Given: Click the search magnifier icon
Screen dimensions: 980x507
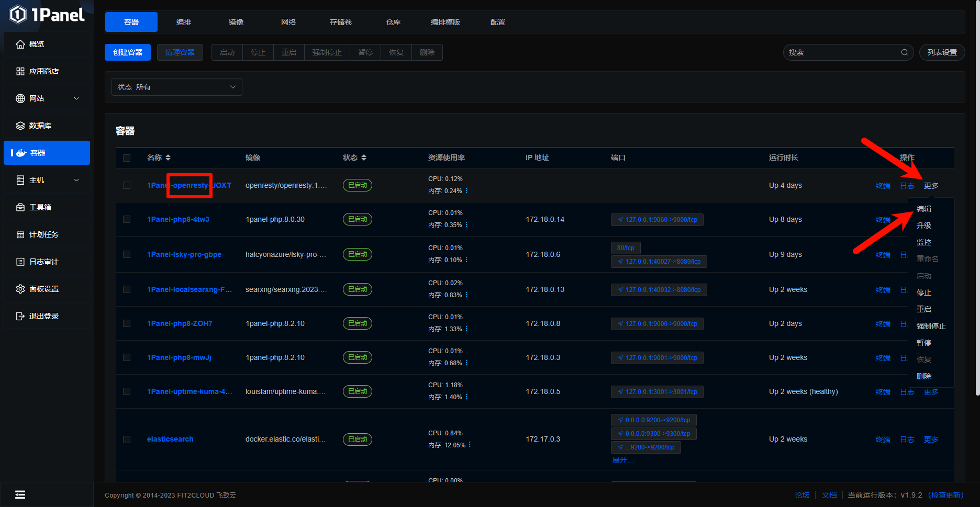Looking at the screenshot, I should (x=904, y=52).
